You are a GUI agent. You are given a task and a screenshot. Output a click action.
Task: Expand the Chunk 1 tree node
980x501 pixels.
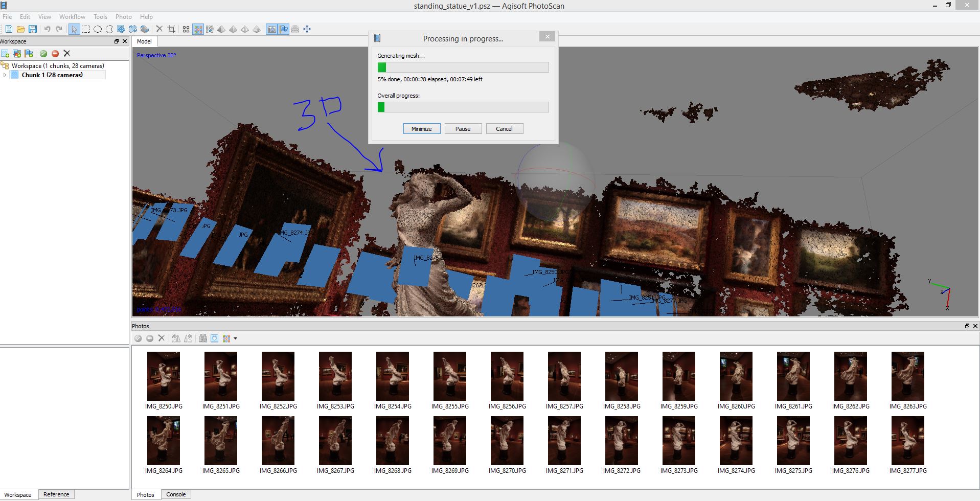[x=5, y=75]
